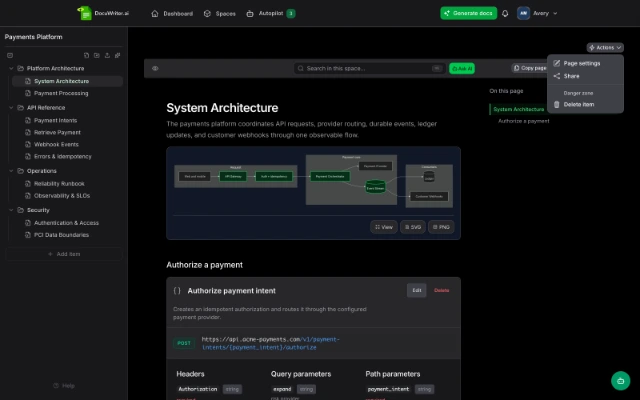Click the trash icon beside Delete item
The height and width of the screenshot is (400, 640).
(x=556, y=104)
